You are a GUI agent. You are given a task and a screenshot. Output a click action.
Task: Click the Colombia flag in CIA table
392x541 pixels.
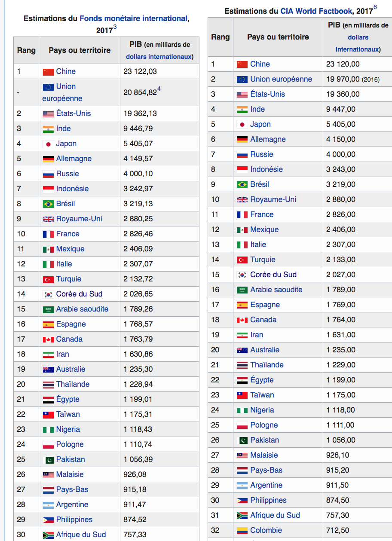point(242,531)
